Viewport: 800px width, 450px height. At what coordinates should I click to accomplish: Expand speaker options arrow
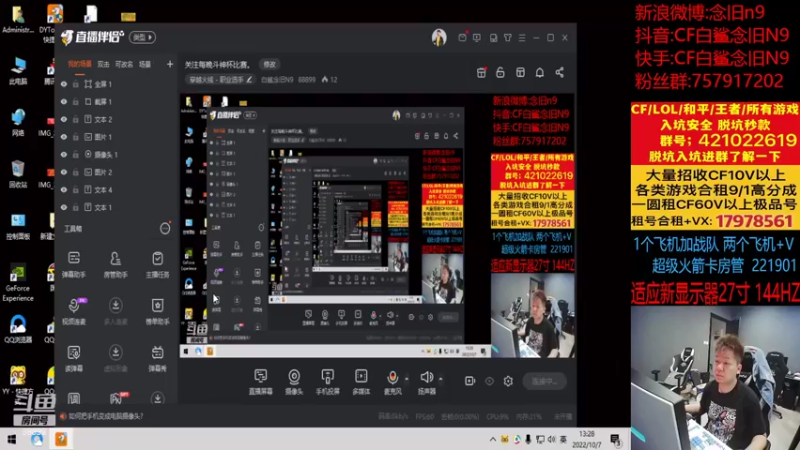[x=440, y=379]
